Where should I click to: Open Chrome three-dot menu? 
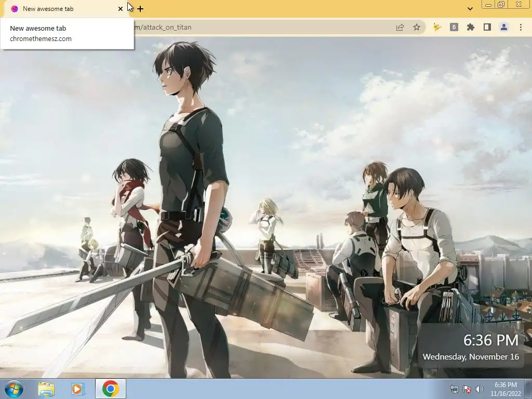[x=521, y=27]
